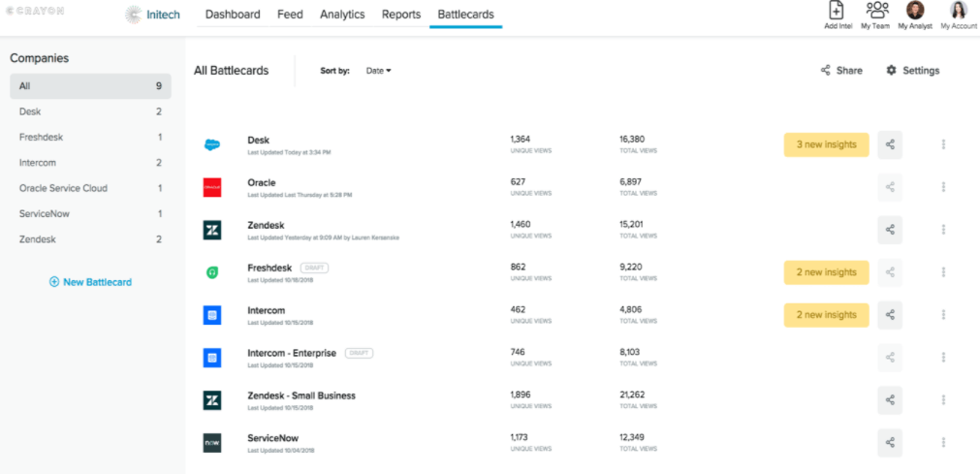
Task: Share the Zendesk battlecard via share icon
Action: [890, 230]
